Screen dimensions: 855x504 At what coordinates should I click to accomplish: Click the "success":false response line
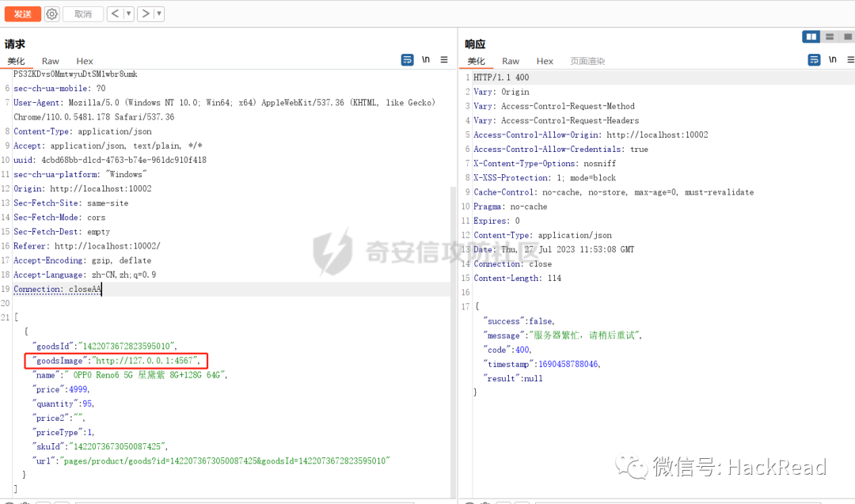[519, 321]
